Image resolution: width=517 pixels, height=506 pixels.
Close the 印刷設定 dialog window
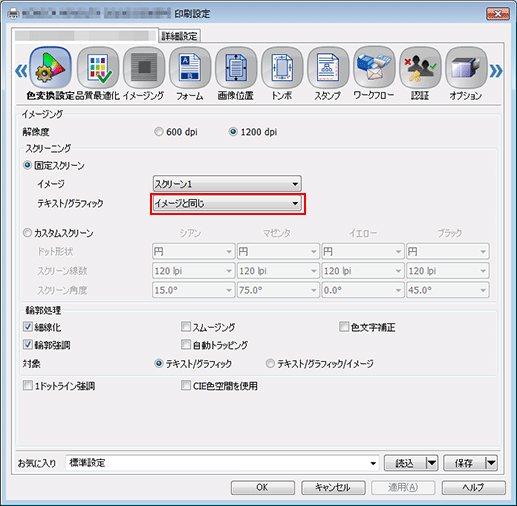[x=498, y=14]
